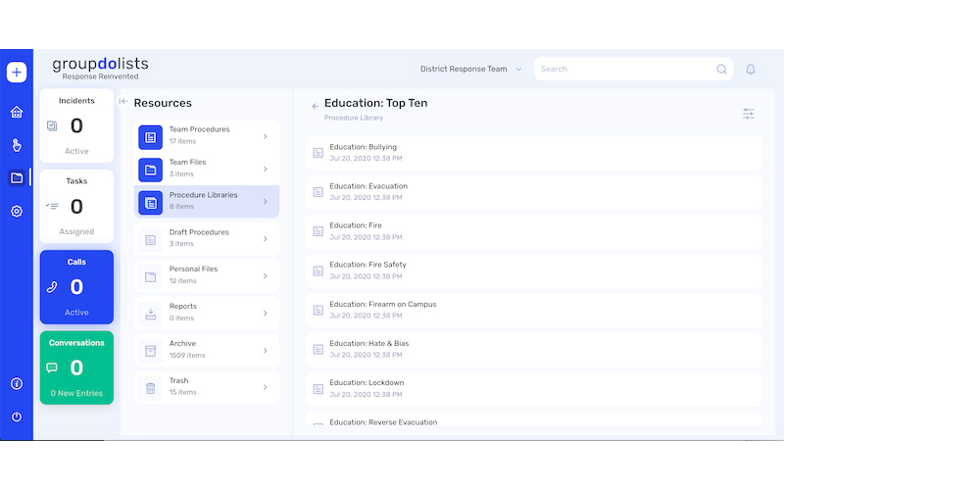Open District Response Team dropdown
980x490 pixels.
(x=470, y=70)
